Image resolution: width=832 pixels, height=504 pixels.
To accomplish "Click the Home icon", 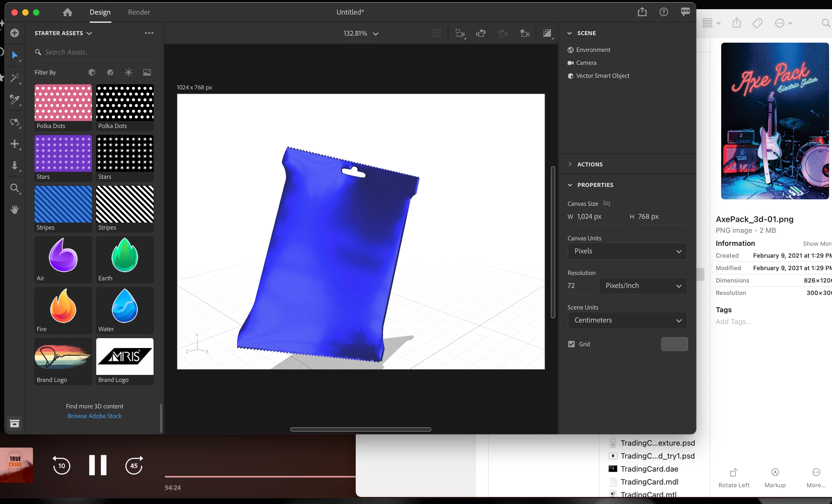I will click(68, 12).
